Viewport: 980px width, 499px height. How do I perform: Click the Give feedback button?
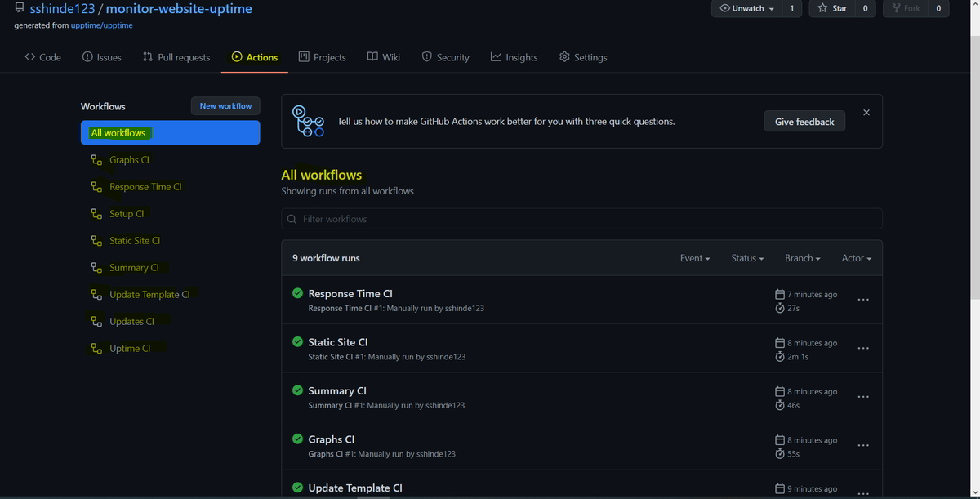804,121
